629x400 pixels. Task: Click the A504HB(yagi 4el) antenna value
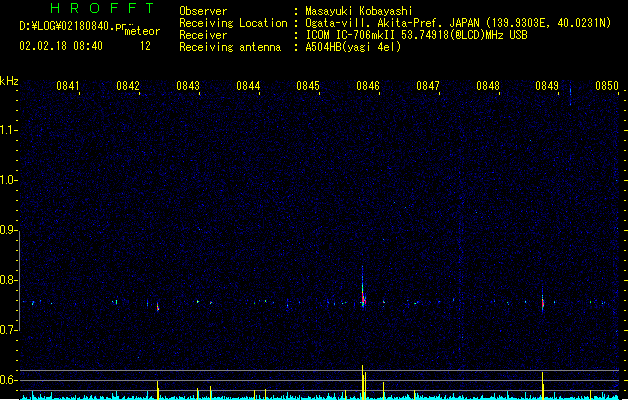click(353, 47)
